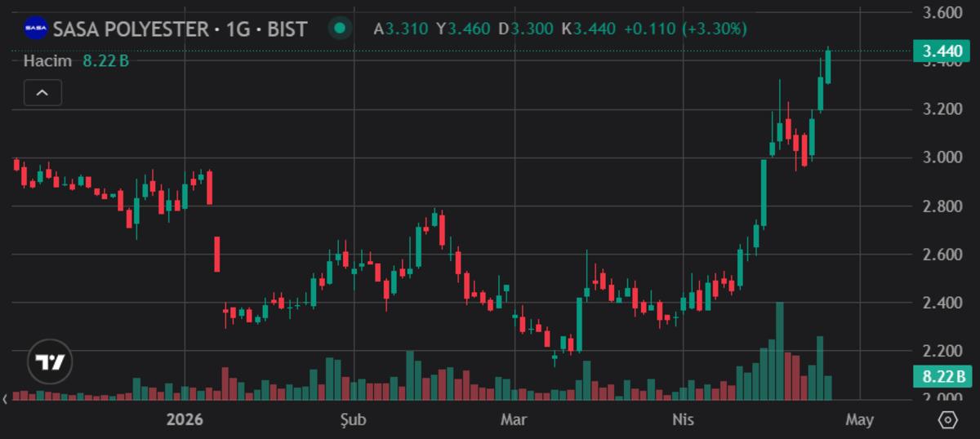This screenshot has width=980, height=439.
Task: Click the May month label on time axis
Action: [x=859, y=420]
